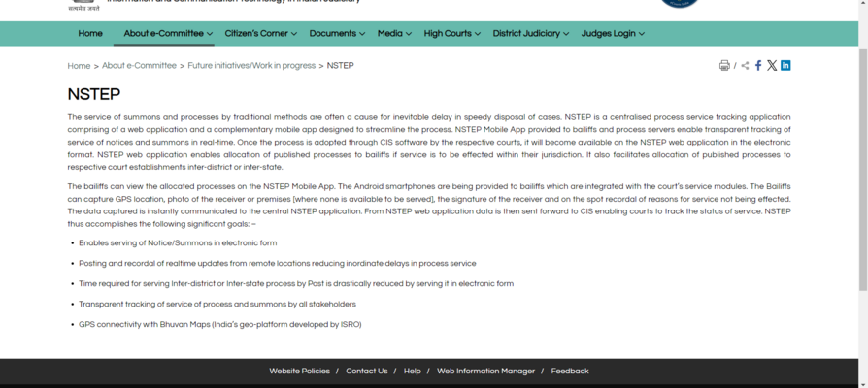Expand chevron beside District Judiciary

(x=566, y=34)
